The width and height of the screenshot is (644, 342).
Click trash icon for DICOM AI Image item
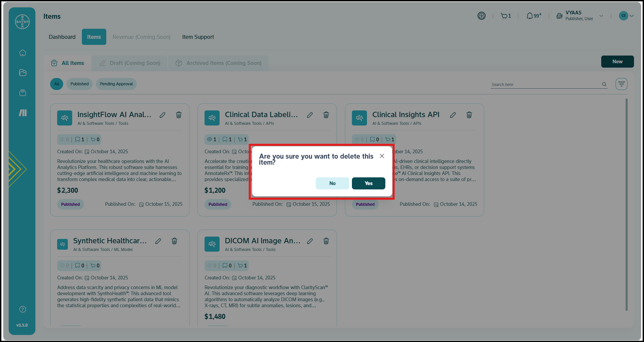point(326,241)
